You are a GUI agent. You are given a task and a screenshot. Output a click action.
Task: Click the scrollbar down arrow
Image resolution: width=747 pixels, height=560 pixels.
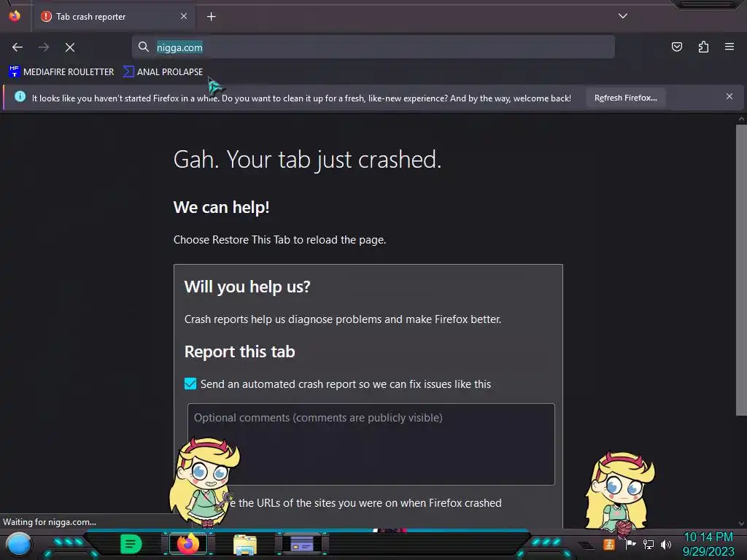741,523
